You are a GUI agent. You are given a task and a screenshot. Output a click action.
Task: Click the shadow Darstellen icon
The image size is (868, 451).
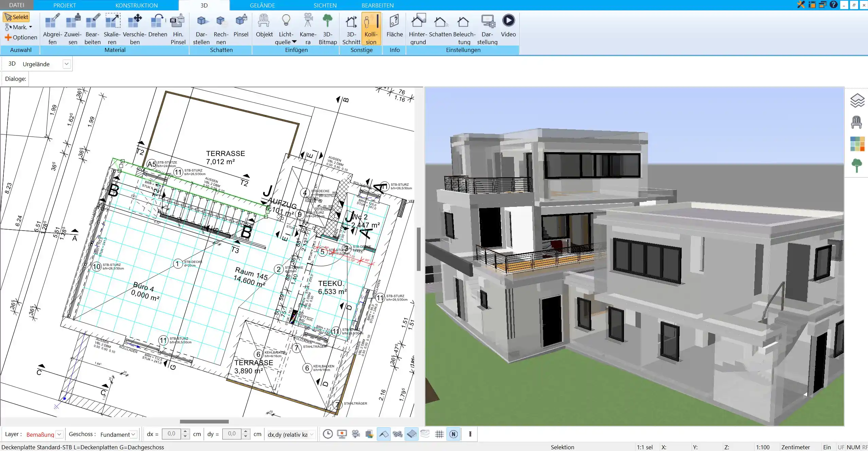[201, 29]
